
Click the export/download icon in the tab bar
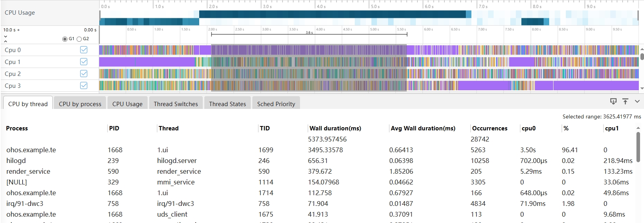coord(613,101)
